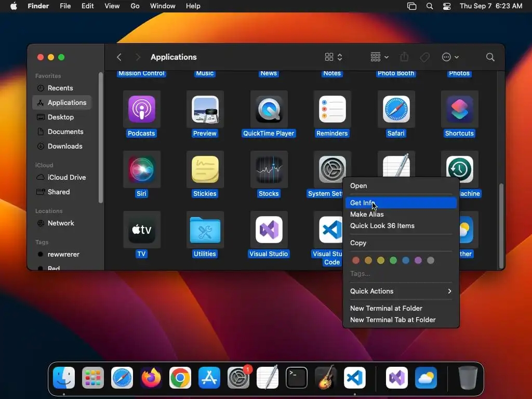The height and width of the screenshot is (399, 532).
Task: Open App Store from the Dock
Action: pyautogui.click(x=209, y=378)
